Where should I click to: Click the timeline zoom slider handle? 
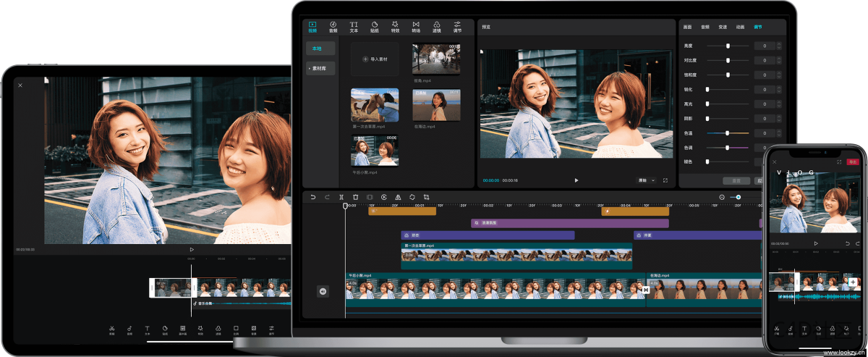[738, 197]
